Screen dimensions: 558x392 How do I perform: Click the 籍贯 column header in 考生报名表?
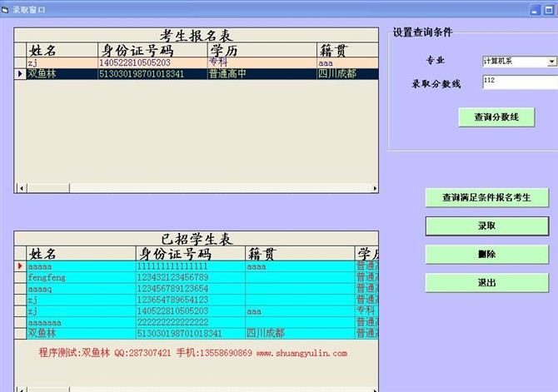point(347,50)
